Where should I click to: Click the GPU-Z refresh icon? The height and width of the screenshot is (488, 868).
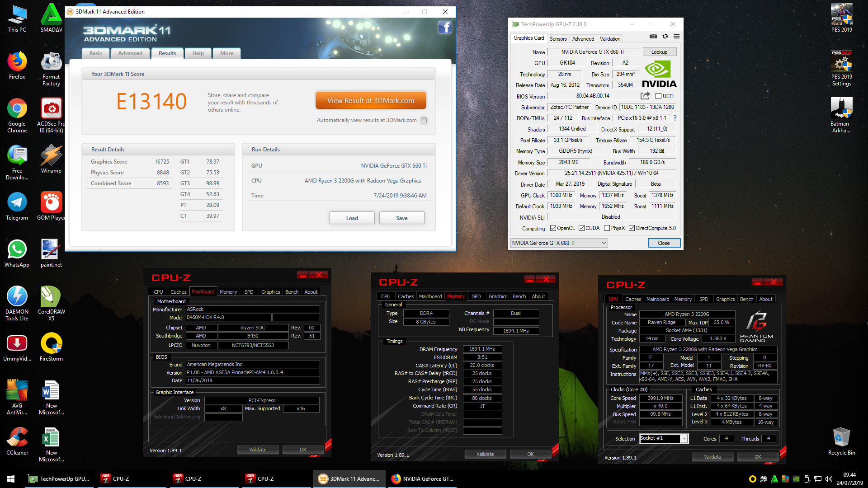(x=665, y=37)
